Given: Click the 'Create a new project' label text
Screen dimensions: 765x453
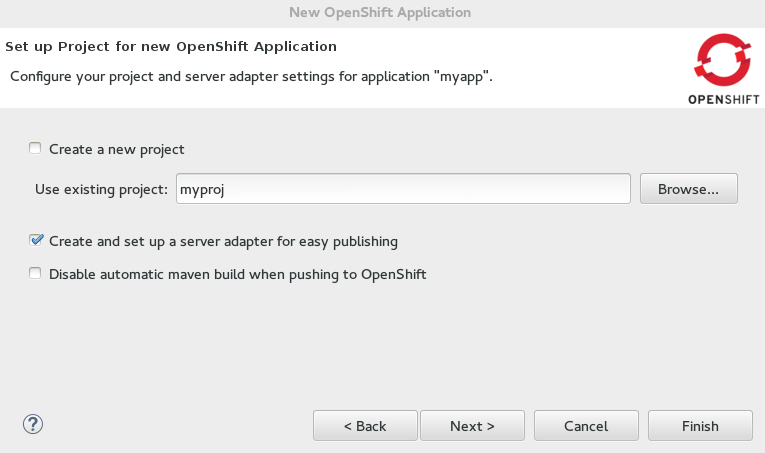Looking at the screenshot, I should tap(117, 149).
